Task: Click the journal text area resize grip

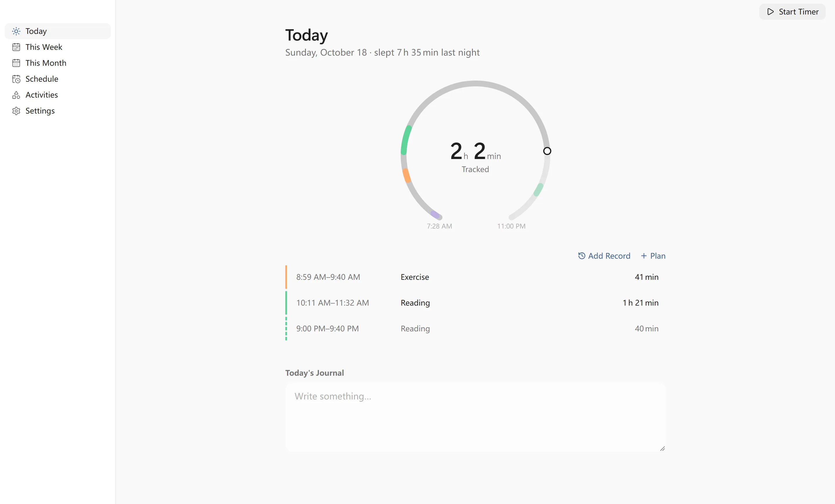Action: point(662,448)
